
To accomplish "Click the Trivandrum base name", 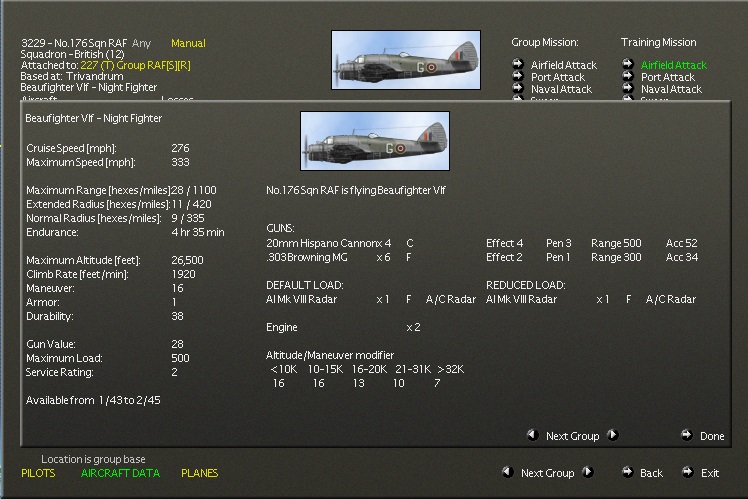I will click(x=95, y=76).
